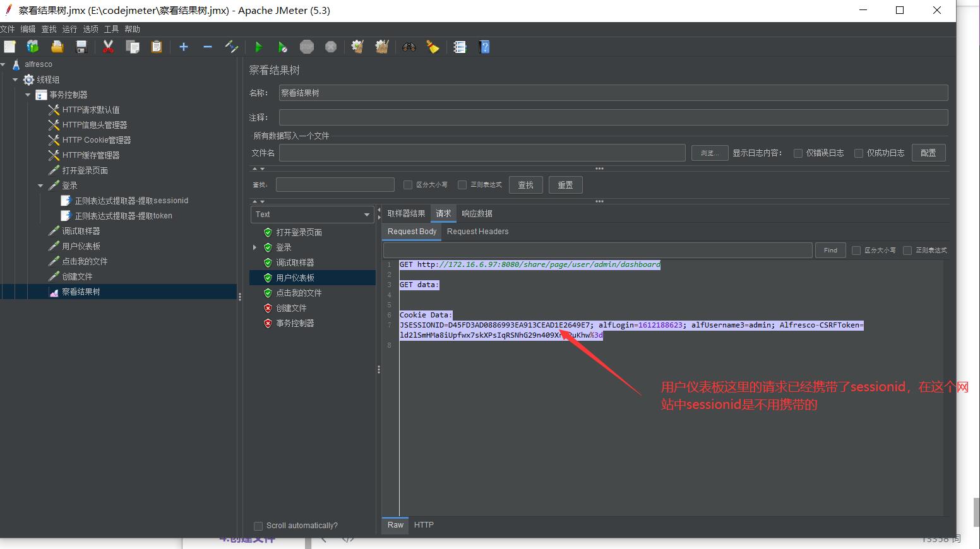The height and width of the screenshot is (549, 980).
Task: Toggle 区分大小写 next to the Find button
Action: 856,251
